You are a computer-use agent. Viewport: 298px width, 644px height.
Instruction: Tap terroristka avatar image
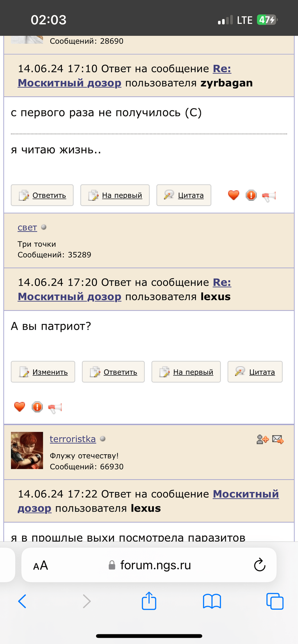pyautogui.click(x=27, y=450)
